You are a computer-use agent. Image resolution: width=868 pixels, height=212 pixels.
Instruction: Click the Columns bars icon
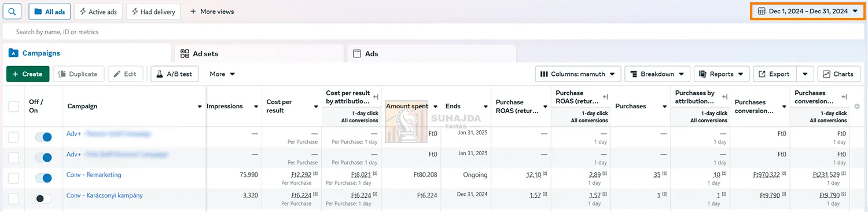tap(544, 74)
